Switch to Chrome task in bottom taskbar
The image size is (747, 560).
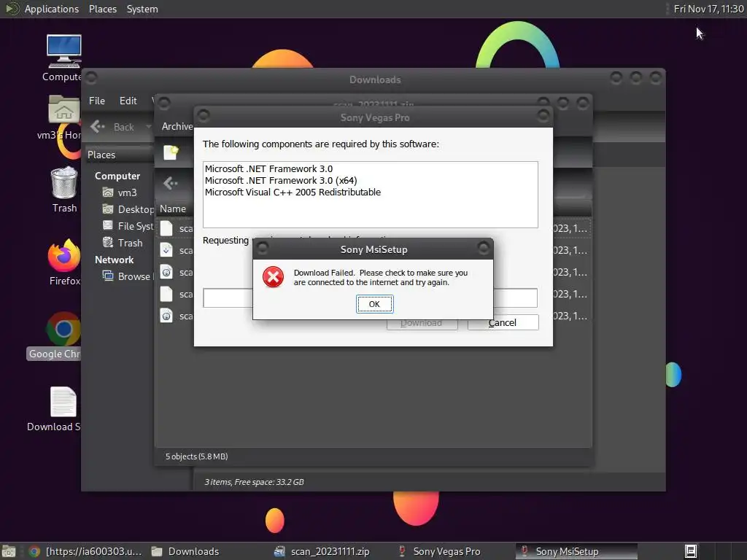tap(85, 551)
